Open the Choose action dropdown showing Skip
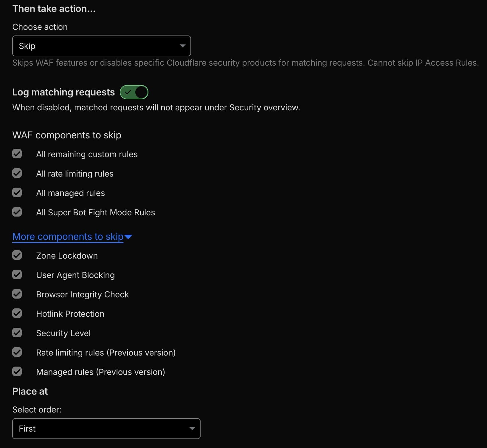The width and height of the screenshot is (487, 448). 101,46
